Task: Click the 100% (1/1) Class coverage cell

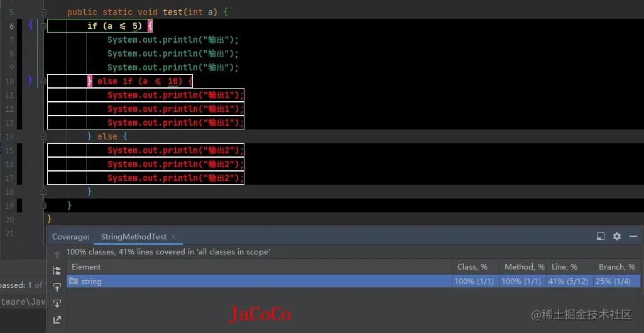Action: [x=476, y=281]
